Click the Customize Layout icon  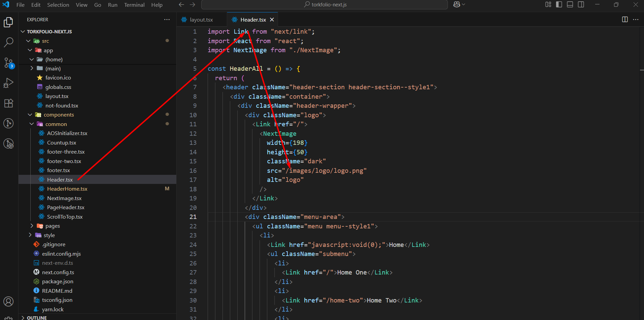548,4
